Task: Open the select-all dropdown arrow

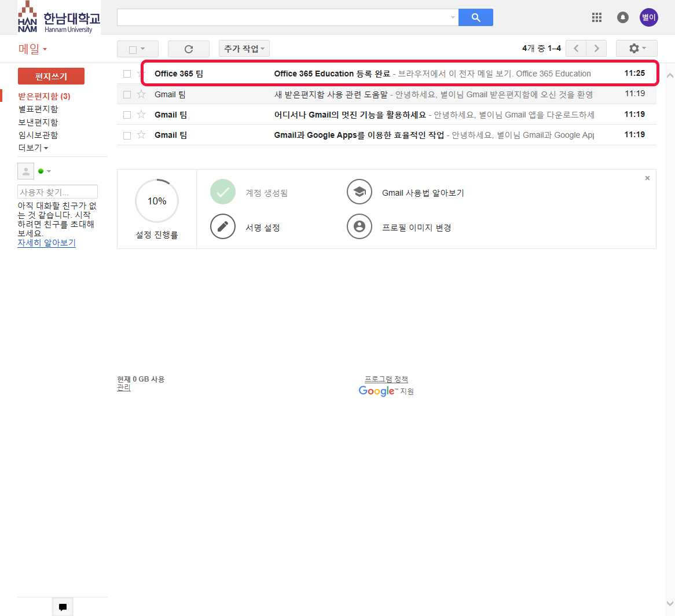Action: click(x=143, y=49)
